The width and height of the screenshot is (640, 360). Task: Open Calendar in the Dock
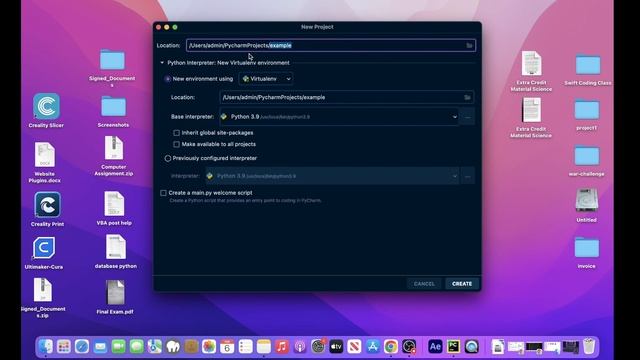[x=227, y=347]
